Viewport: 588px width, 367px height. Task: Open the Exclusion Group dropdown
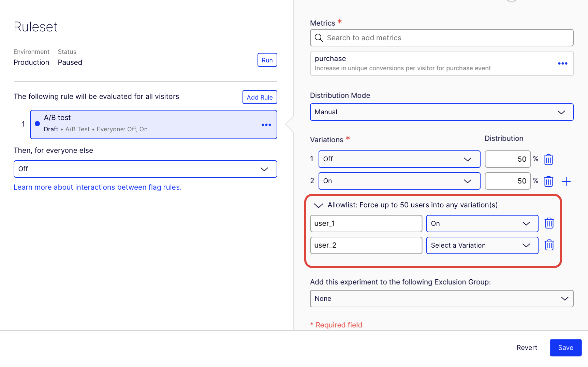coord(441,298)
